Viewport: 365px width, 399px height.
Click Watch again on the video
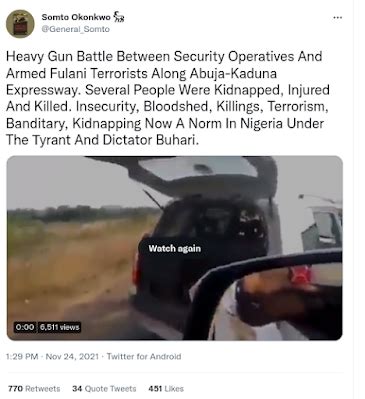tap(175, 249)
